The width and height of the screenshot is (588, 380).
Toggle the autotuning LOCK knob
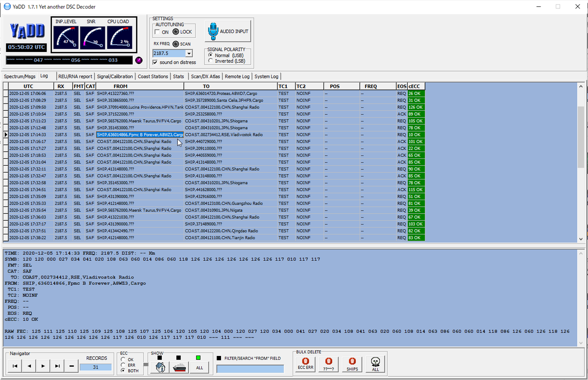click(176, 32)
